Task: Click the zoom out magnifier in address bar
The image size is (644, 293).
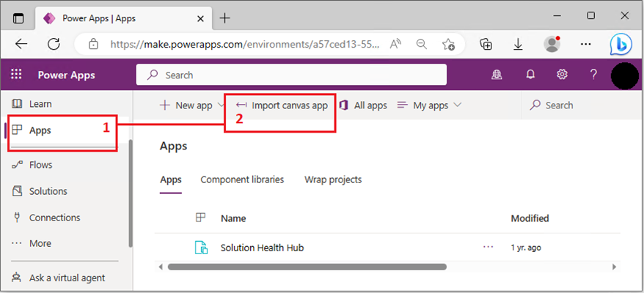Action: (x=422, y=44)
